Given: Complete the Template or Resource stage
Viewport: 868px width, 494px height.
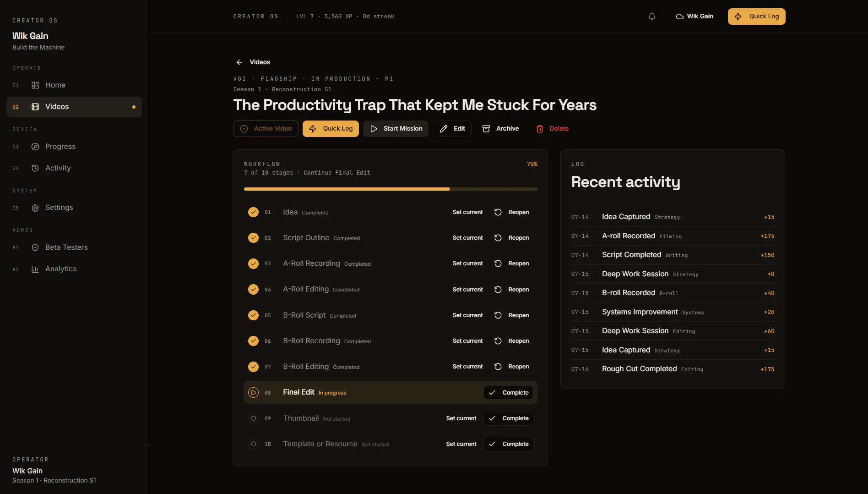Looking at the screenshot, I should point(508,444).
